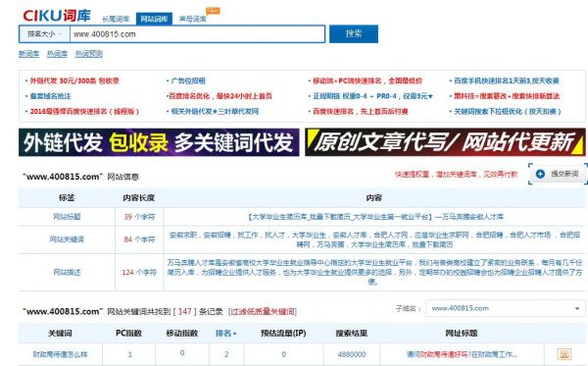Click 搜索结果 column header
This screenshot has height=366, width=588.
click(352, 334)
